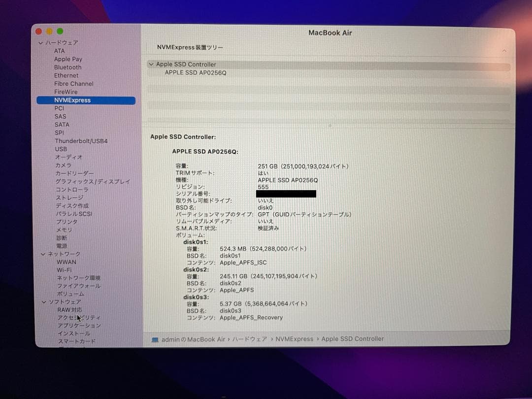Select ストレージ in the sidebar
The image size is (532, 399).
tap(68, 198)
